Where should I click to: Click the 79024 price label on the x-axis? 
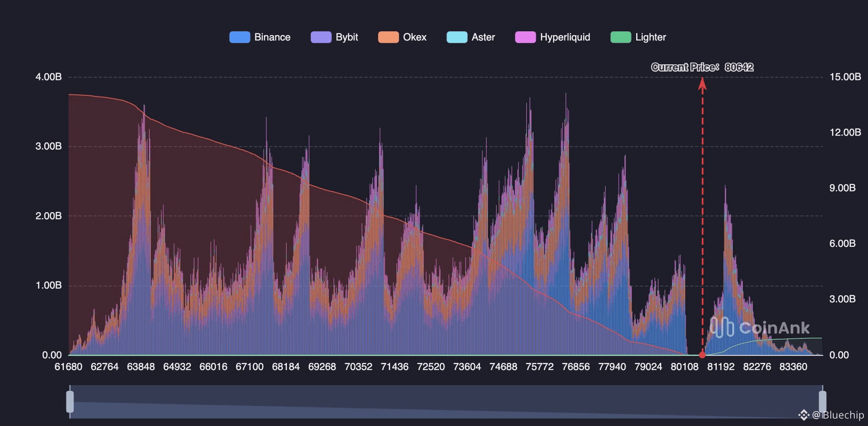tap(648, 367)
